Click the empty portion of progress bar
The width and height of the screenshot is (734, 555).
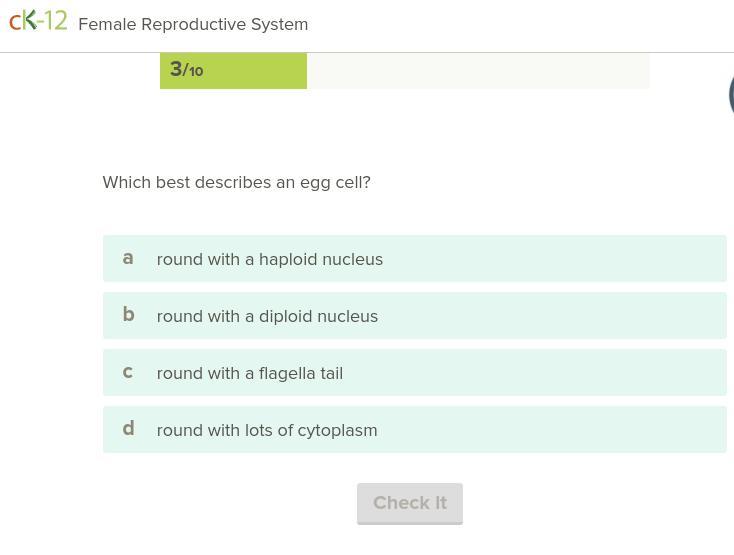(478, 71)
